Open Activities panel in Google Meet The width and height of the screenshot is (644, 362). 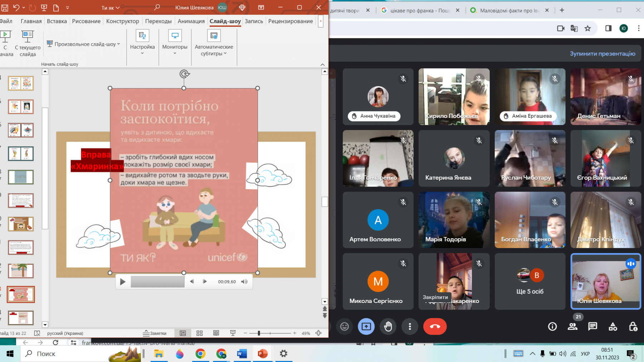tap(613, 326)
